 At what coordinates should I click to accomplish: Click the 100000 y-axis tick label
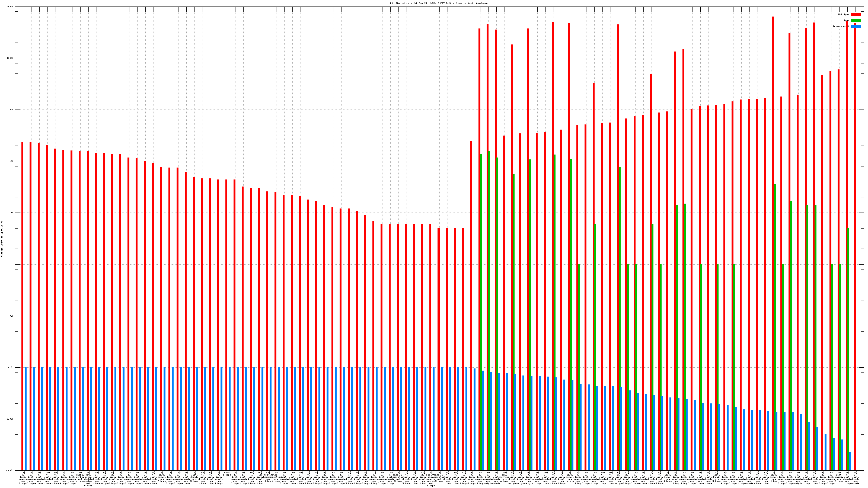tap(9, 7)
